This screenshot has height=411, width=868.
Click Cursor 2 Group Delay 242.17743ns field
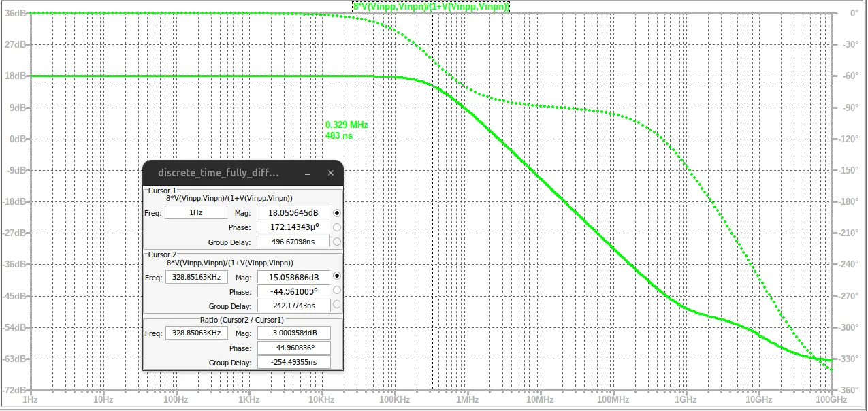pyautogui.click(x=293, y=306)
